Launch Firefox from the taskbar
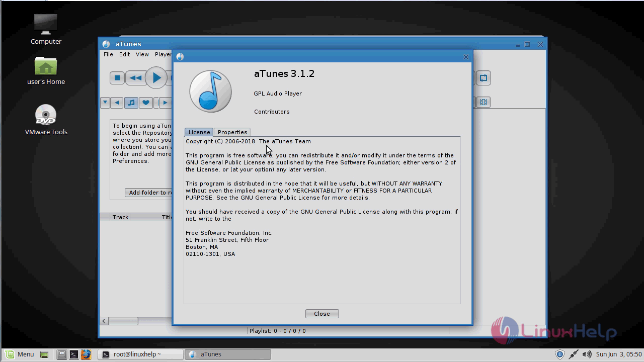The height and width of the screenshot is (362, 644). coord(86,354)
